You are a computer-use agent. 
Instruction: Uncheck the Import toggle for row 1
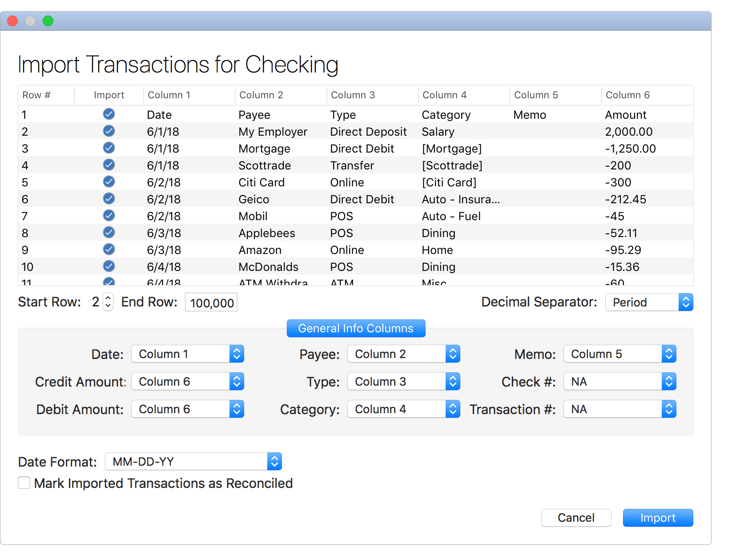[109, 114]
